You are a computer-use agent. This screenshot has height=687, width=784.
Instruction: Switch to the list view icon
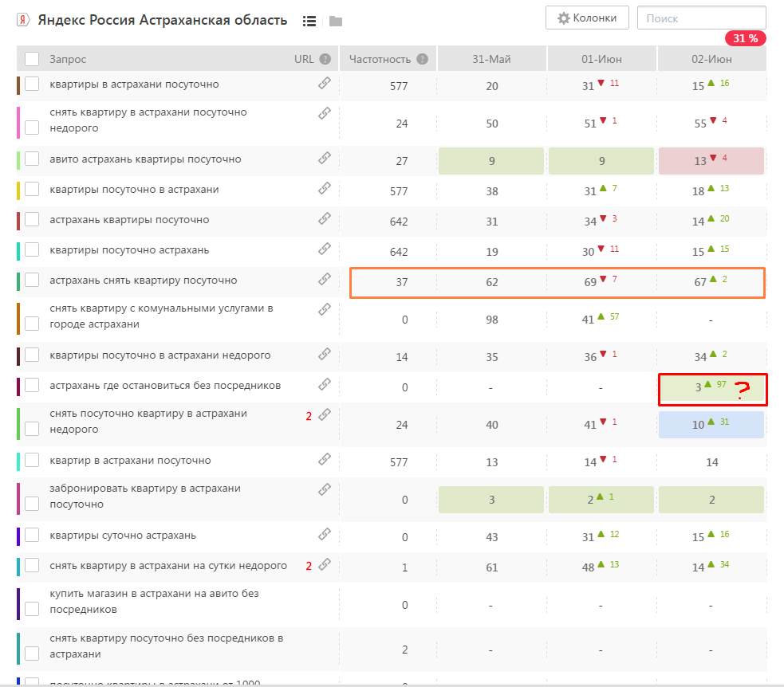(309, 21)
